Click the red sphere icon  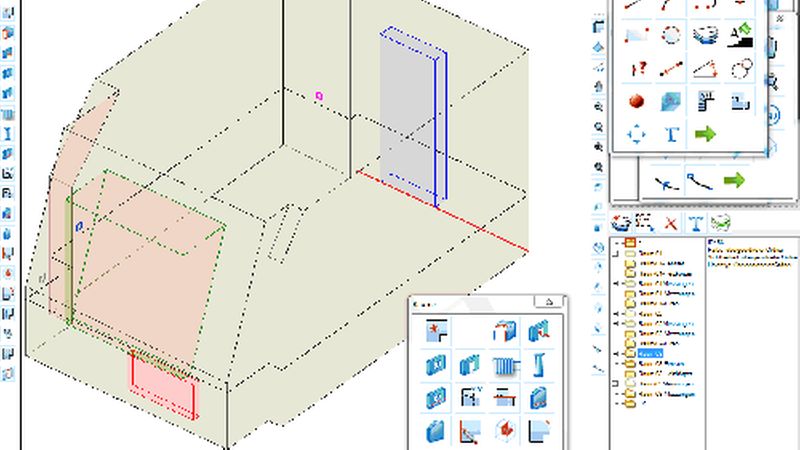[636, 101]
